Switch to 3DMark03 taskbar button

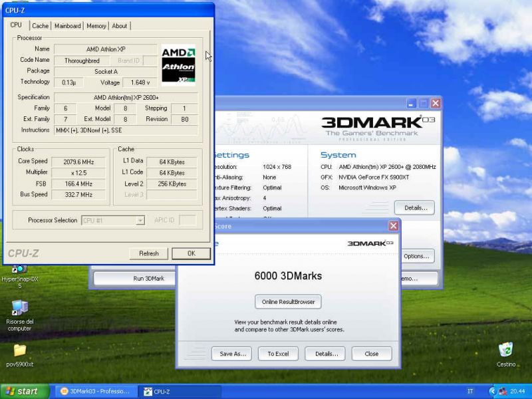[96, 392]
